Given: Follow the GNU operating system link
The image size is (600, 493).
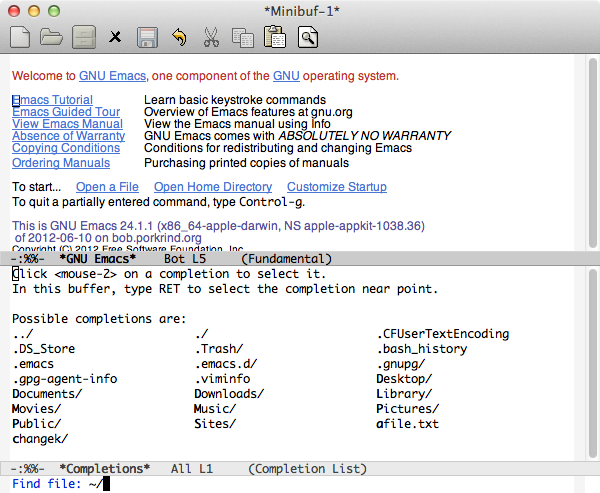Looking at the screenshot, I should coord(286,76).
